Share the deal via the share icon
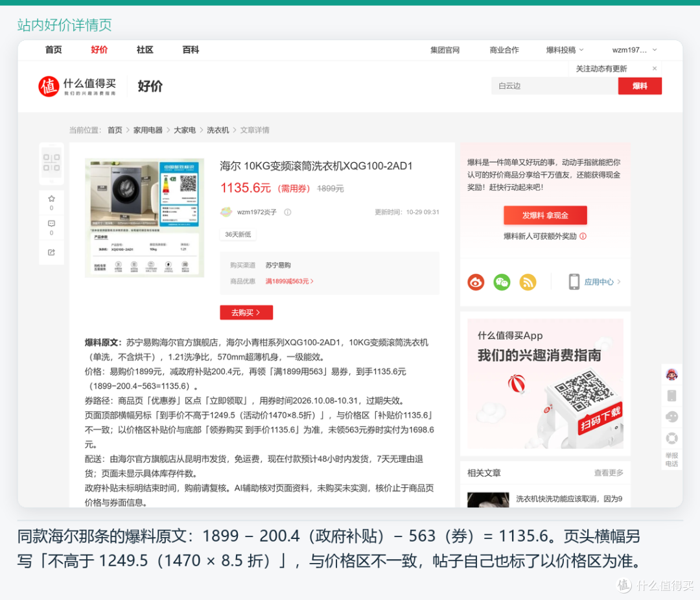This screenshot has width=700, height=600. 51,252
